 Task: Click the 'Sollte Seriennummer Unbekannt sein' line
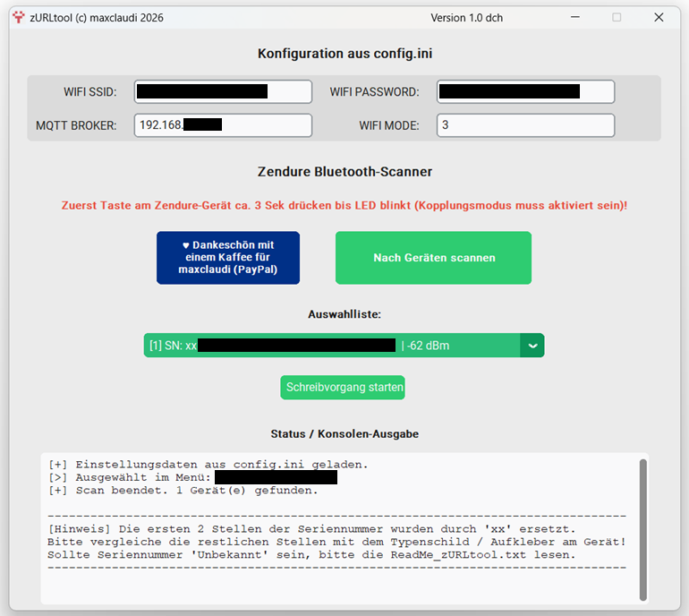[311, 555]
